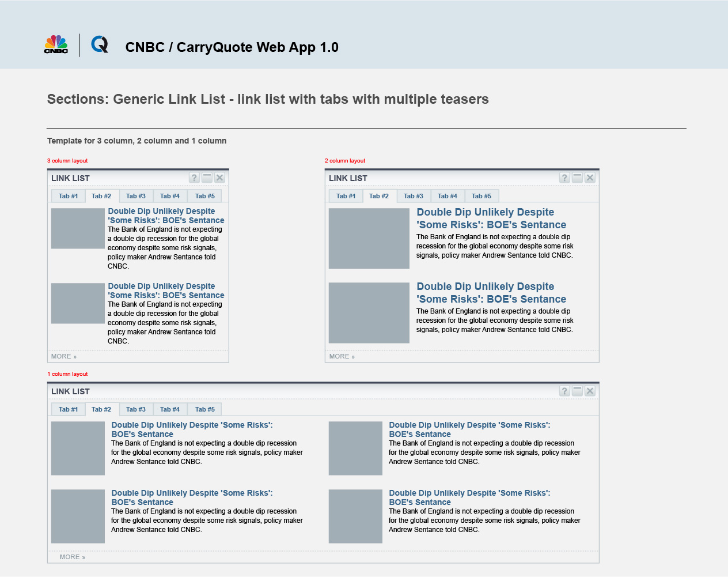Open first Double Dip headline in 2 column panel
The height and width of the screenshot is (577, 728).
[x=491, y=218]
